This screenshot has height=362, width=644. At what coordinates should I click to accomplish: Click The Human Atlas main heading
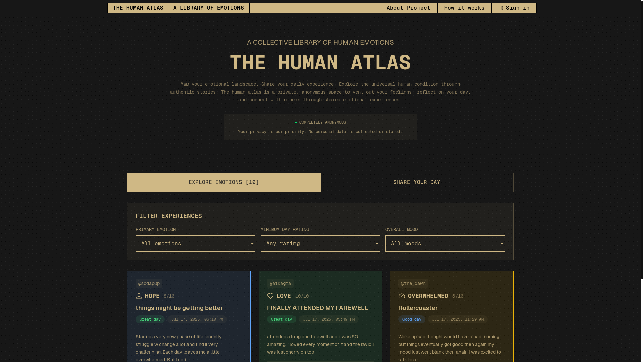320,63
